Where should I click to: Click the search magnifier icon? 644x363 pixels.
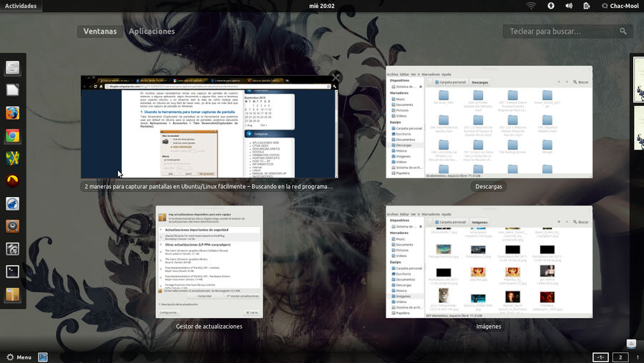(623, 32)
